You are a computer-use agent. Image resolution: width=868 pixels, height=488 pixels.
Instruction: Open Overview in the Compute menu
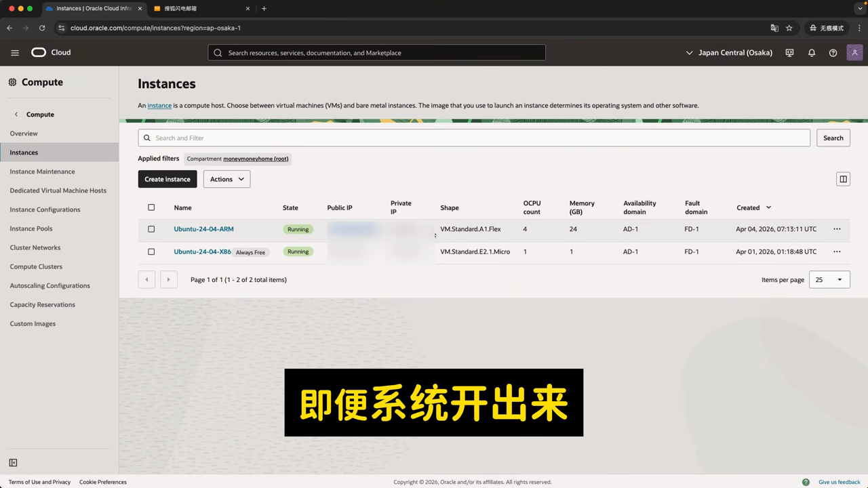click(x=24, y=134)
